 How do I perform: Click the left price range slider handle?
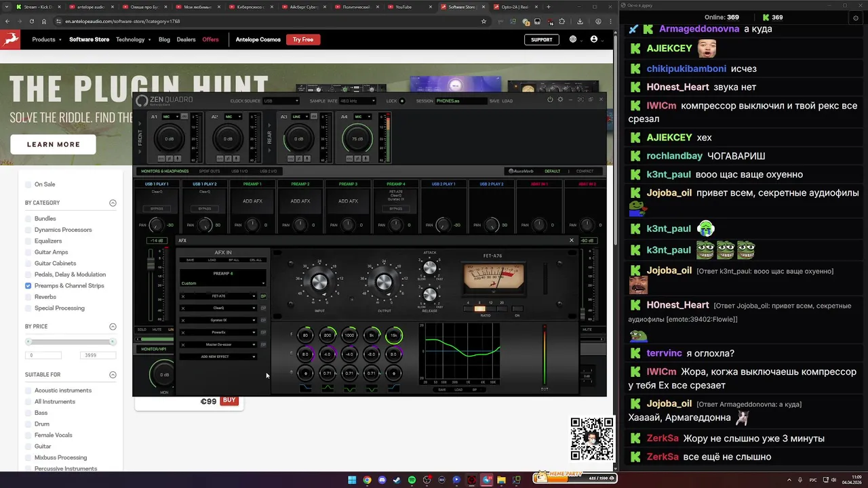click(x=28, y=342)
